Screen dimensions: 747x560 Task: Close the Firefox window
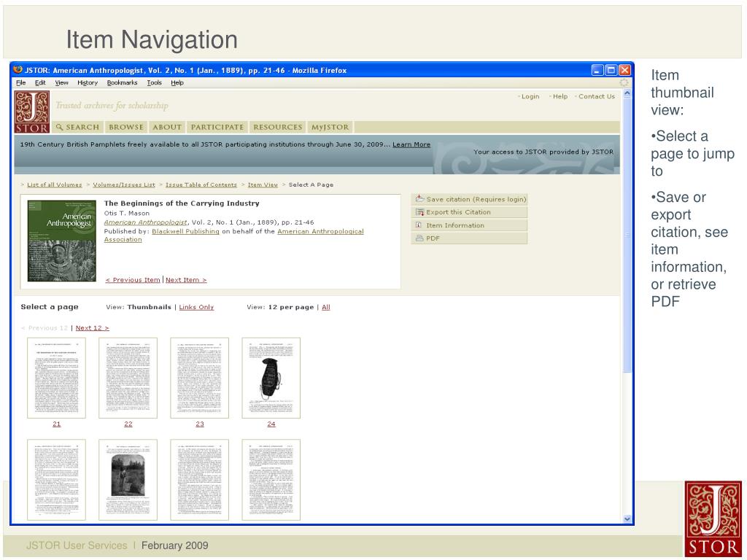tap(624, 70)
